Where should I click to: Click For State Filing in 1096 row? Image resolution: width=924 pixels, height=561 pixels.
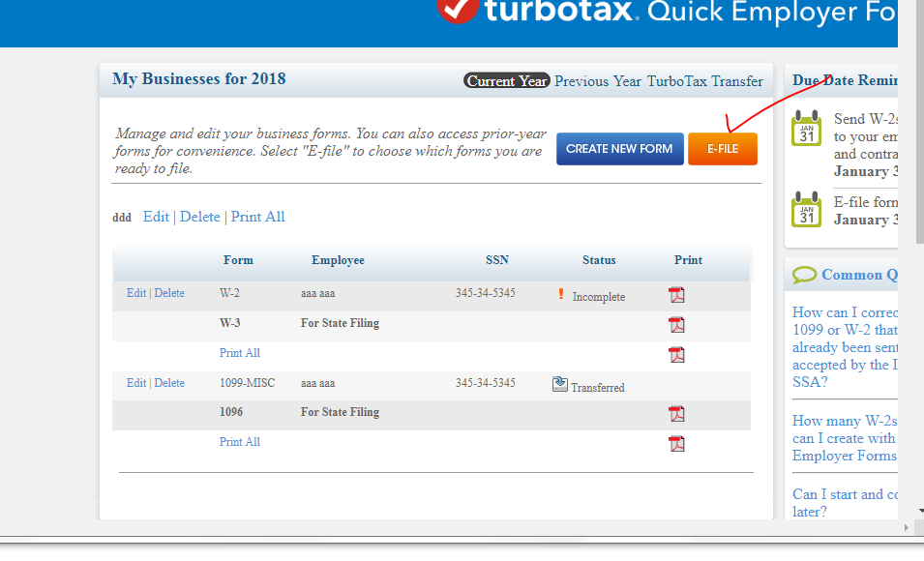[x=340, y=412]
